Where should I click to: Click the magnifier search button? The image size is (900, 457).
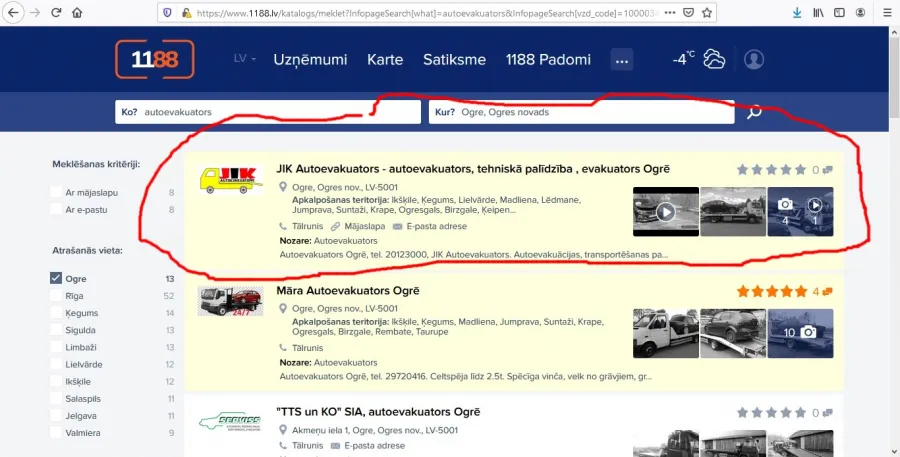pyautogui.click(x=754, y=111)
